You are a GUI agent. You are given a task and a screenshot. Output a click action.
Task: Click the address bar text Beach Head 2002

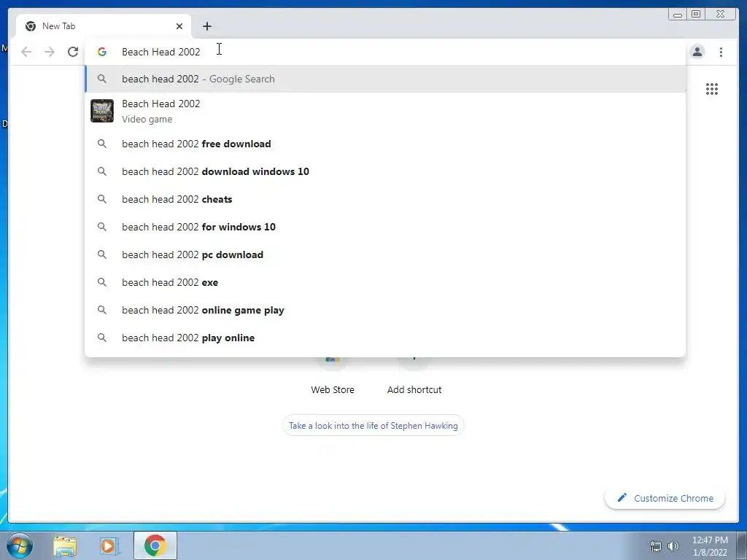(x=161, y=52)
